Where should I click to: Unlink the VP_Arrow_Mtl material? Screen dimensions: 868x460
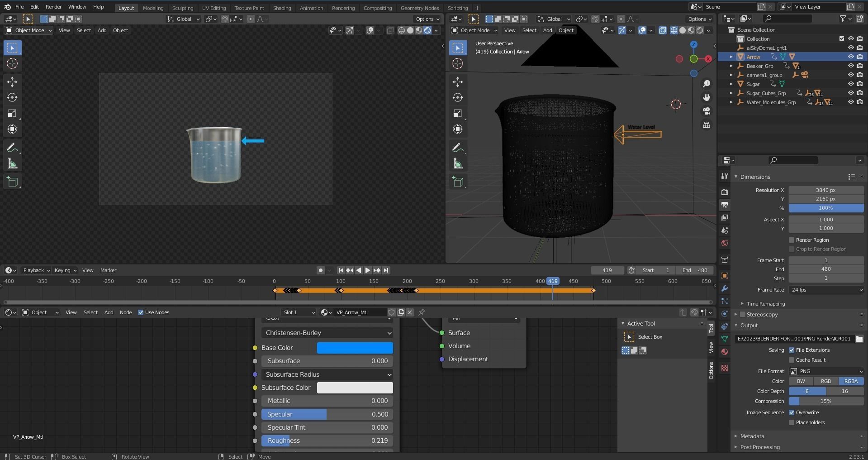410,312
